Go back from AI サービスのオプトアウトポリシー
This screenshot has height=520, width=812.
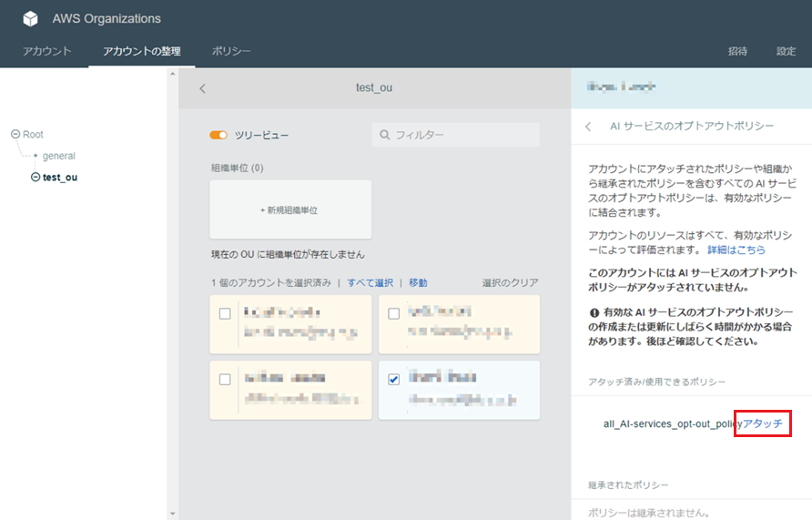[588, 127]
